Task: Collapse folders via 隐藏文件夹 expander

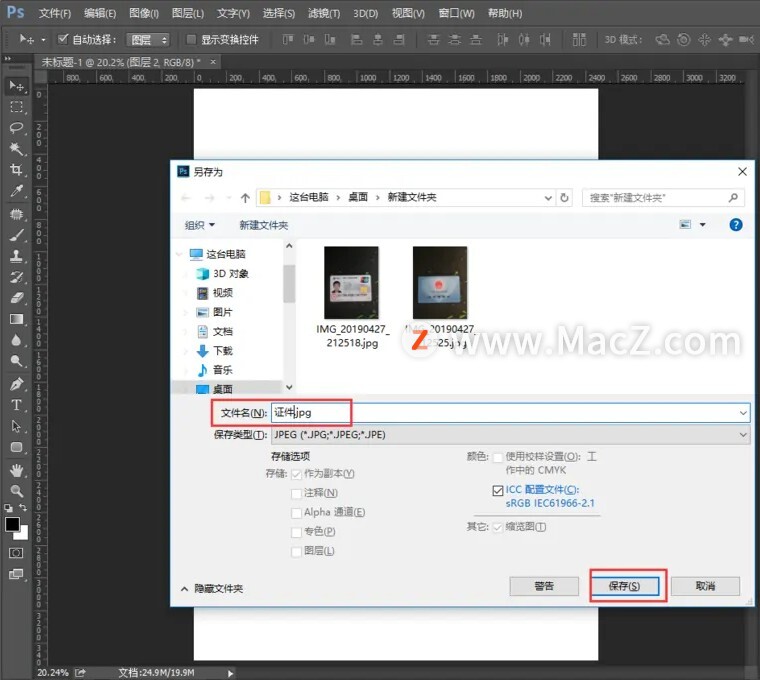Action: coord(211,589)
